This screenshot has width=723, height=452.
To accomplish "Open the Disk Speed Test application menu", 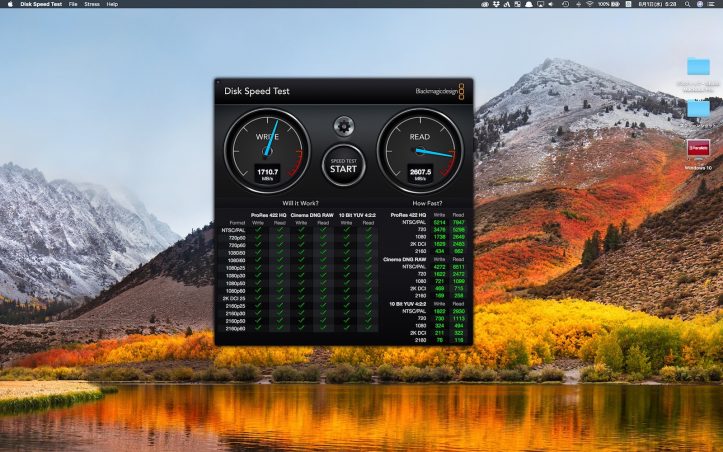I will tap(41, 4).
